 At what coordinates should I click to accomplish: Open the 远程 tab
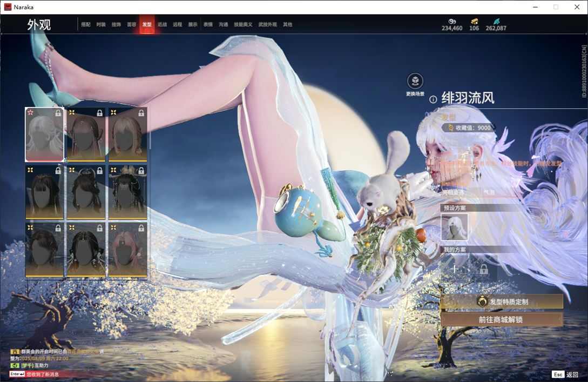coord(178,24)
